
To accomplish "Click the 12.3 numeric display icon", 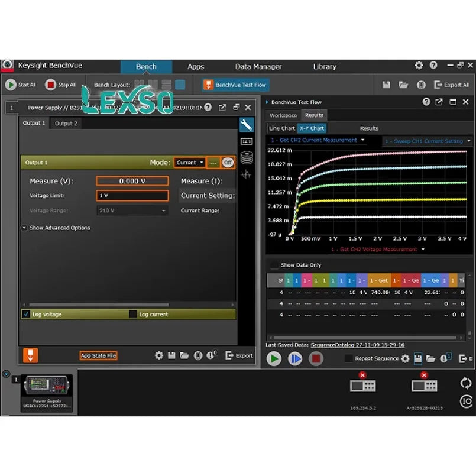I will (246, 141).
